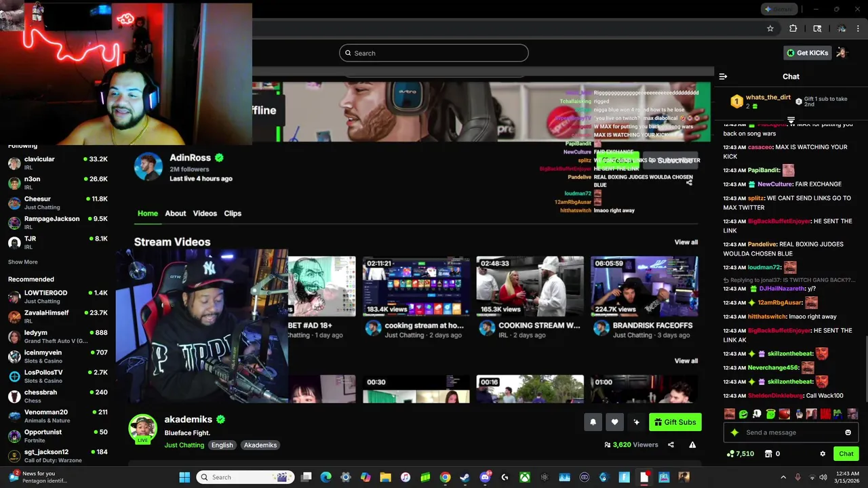Click the Subscribe button on AdinRoss page
Viewport: 868px width, 488px height.
[x=671, y=161]
